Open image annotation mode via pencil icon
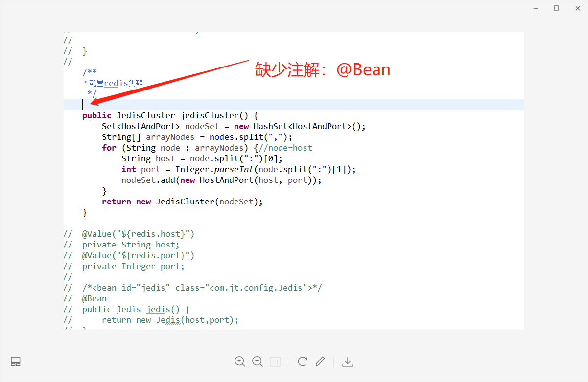588x382 pixels. [320, 361]
